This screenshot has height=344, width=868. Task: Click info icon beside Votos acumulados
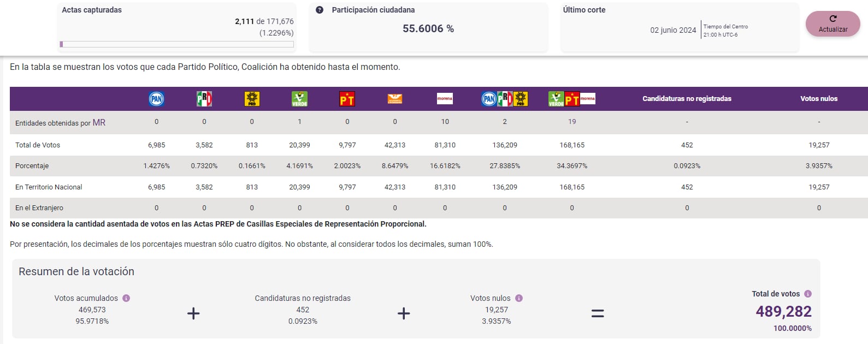click(126, 298)
